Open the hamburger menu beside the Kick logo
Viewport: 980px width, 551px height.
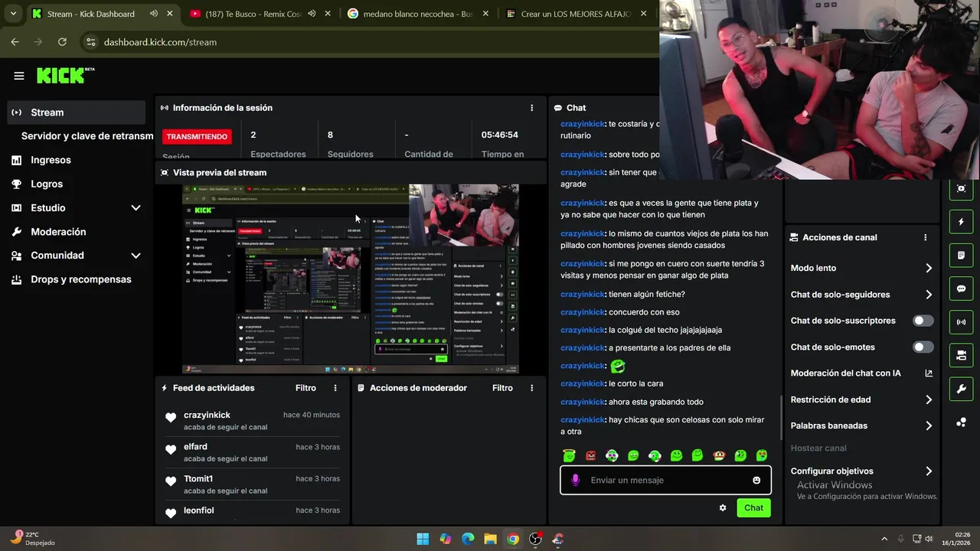pos(19,76)
